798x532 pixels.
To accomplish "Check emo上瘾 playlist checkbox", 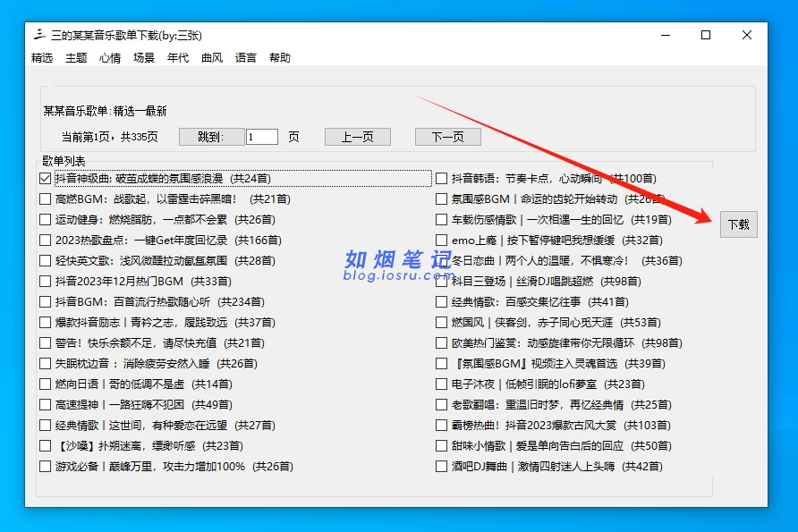I will (x=442, y=240).
